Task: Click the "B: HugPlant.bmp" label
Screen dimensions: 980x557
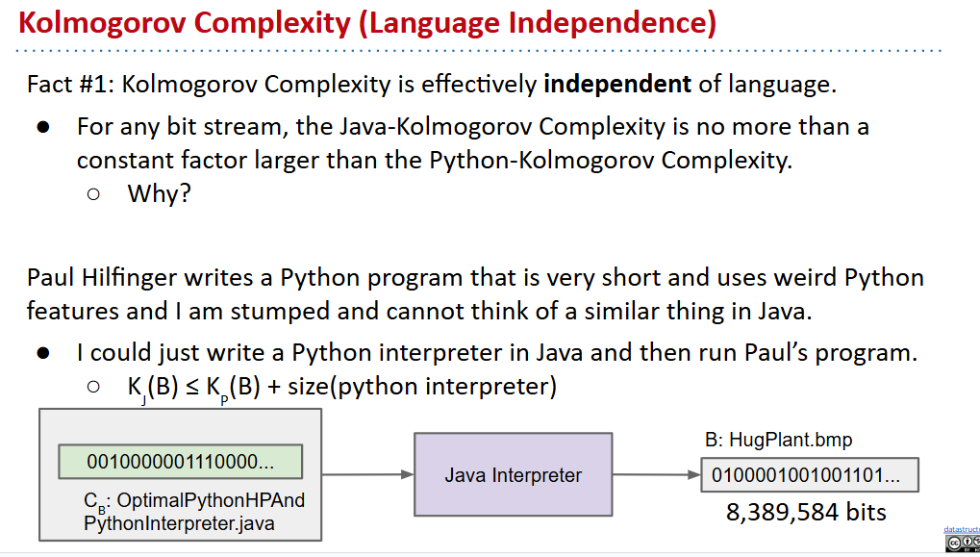Action: click(x=778, y=441)
